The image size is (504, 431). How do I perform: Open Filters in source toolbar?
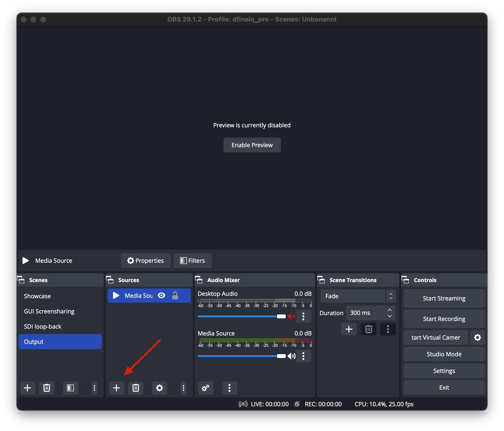click(193, 261)
